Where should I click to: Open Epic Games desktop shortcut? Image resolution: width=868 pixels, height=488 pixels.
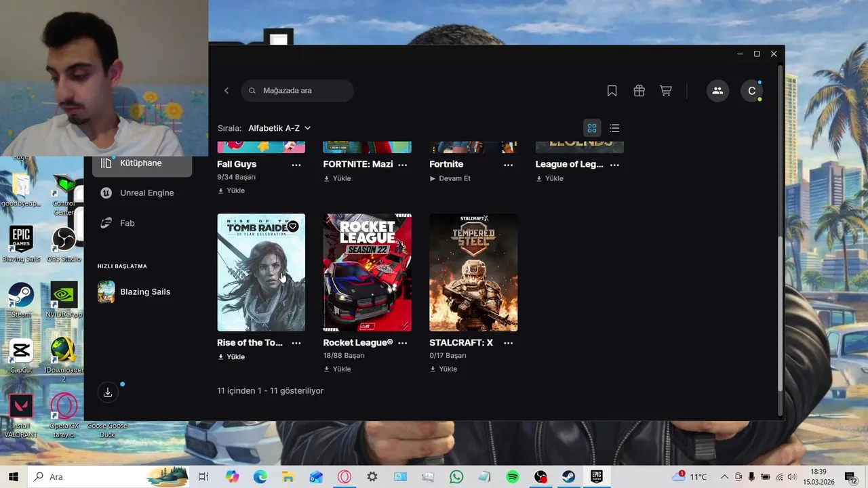click(x=21, y=245)
